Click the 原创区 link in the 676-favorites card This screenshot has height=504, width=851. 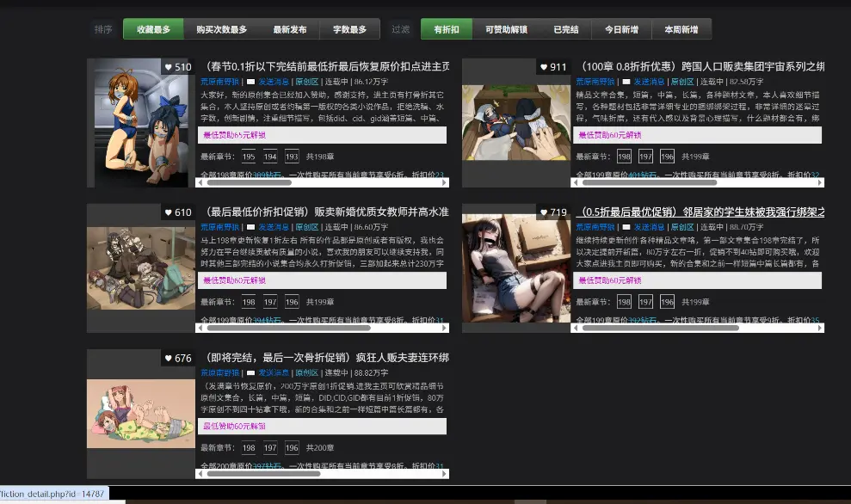[306, 373]
